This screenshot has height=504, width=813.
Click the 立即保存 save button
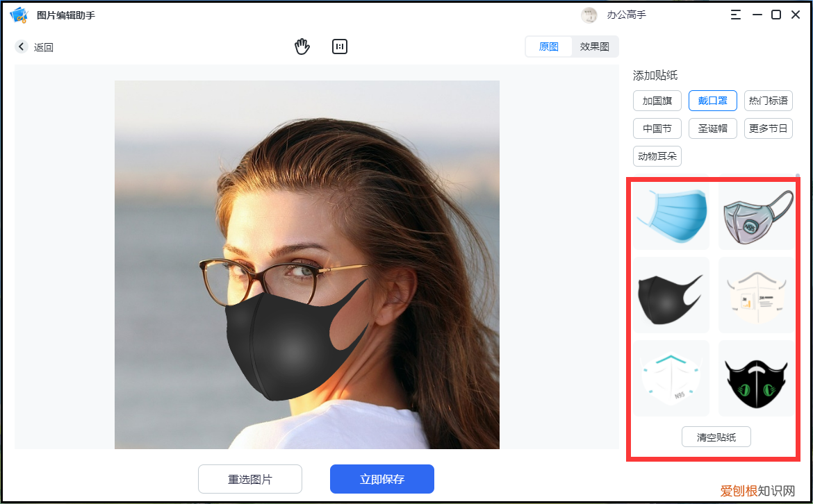[x=381, y=478]
